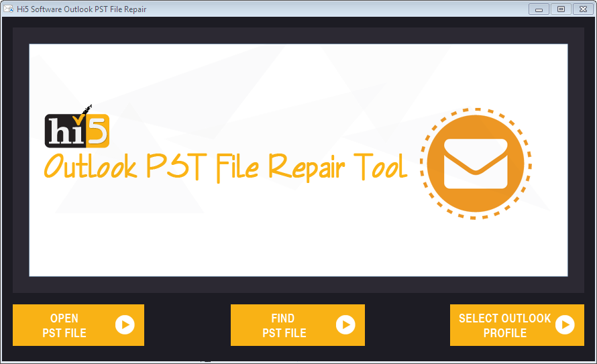Choose Select Outlook Profile button

(517, 325)
